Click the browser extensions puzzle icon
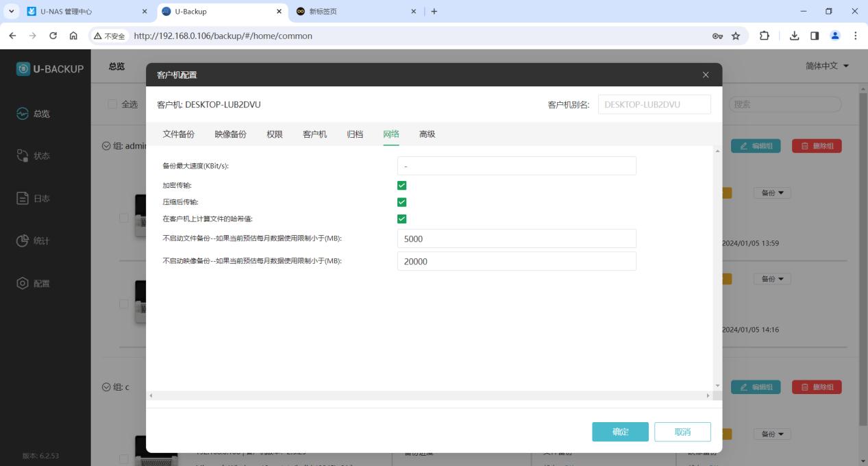The width and height of the screenshot is (868, 466). tap(765, 36)
